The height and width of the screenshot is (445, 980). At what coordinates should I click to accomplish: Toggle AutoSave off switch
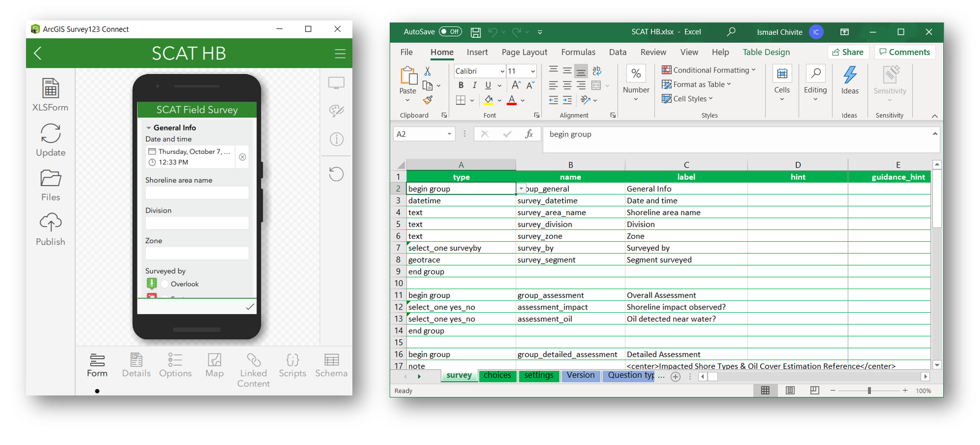[x=450, y=32]
